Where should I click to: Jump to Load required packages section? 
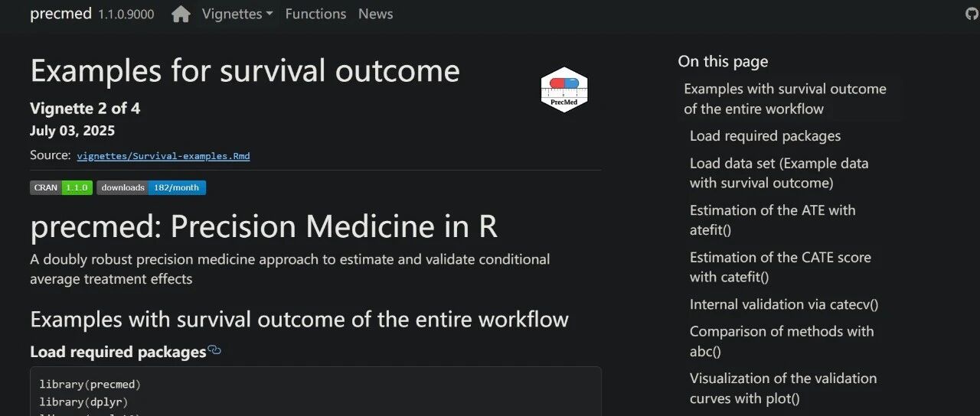765,136
